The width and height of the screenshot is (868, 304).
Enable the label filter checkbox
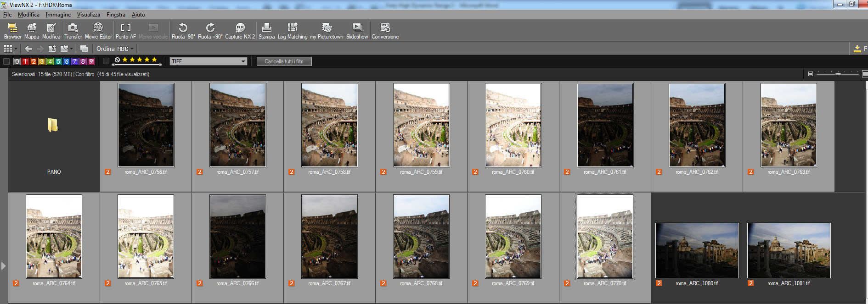[6, 61]
